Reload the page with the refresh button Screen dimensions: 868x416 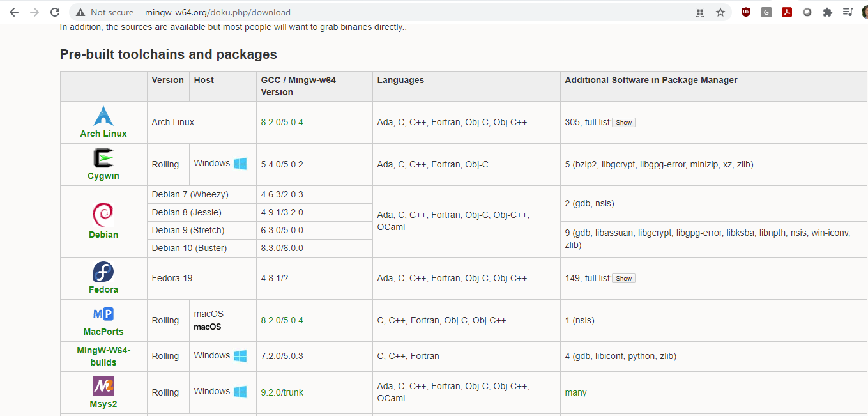[55, 12]
